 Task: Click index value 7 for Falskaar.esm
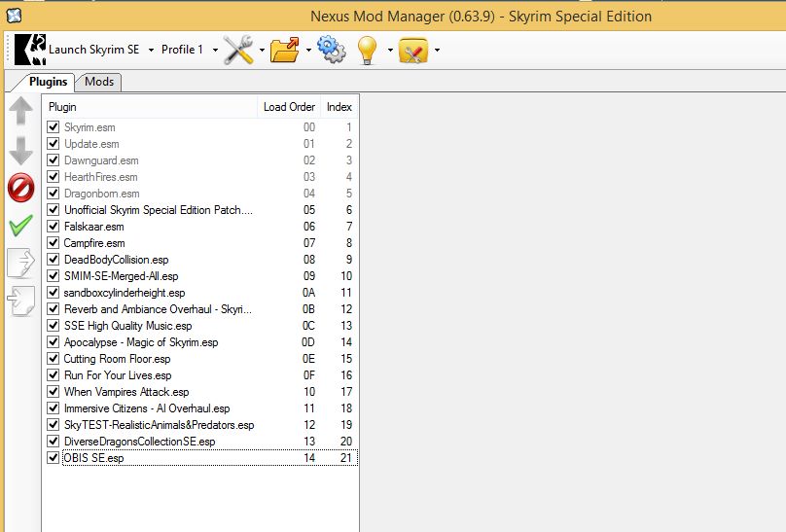coord(349,227)
